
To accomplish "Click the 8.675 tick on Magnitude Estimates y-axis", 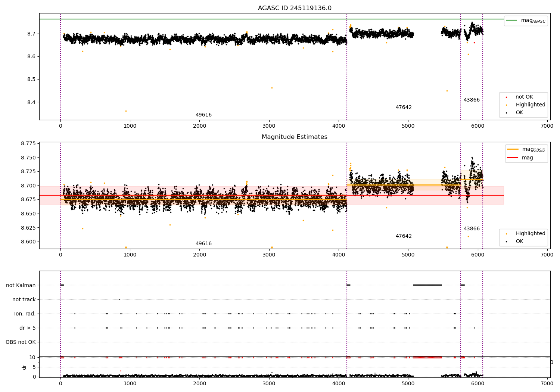I will pyautogui.click(x=29, y=200).
